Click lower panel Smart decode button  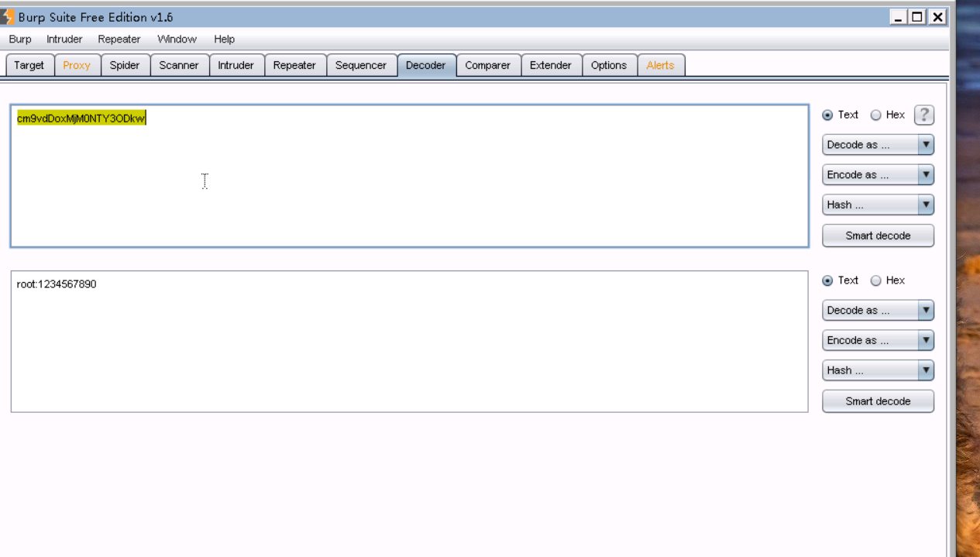878,401
